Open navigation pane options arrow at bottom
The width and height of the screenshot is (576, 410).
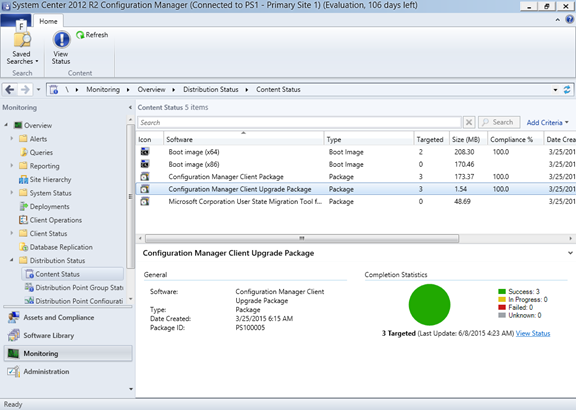[x=131, y=389]
